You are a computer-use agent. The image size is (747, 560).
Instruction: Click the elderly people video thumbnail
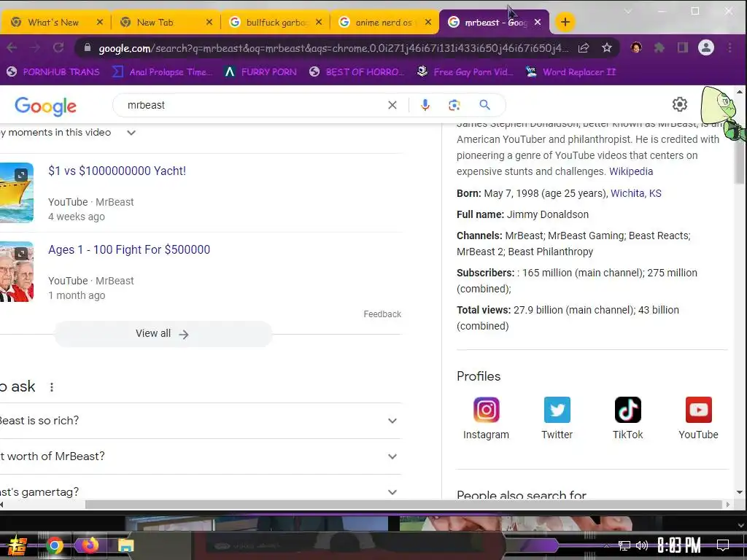17,271
